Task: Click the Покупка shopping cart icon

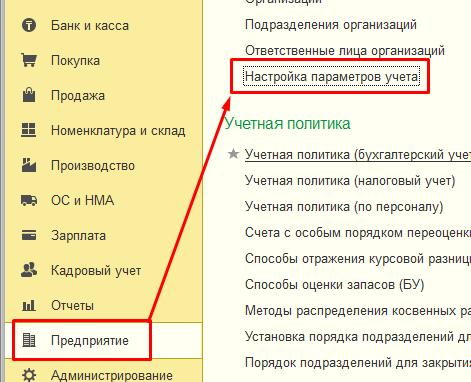Action: point(29,60)
